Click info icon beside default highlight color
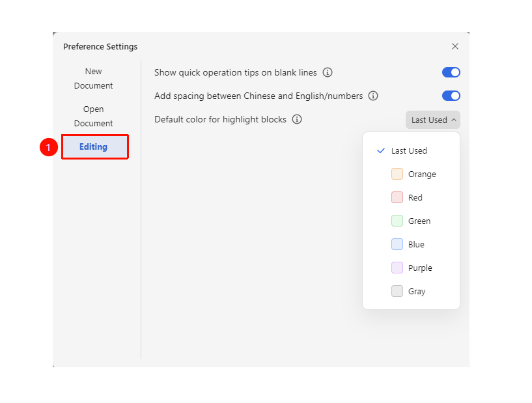This screenshot has width=532, height=403. 297,119
